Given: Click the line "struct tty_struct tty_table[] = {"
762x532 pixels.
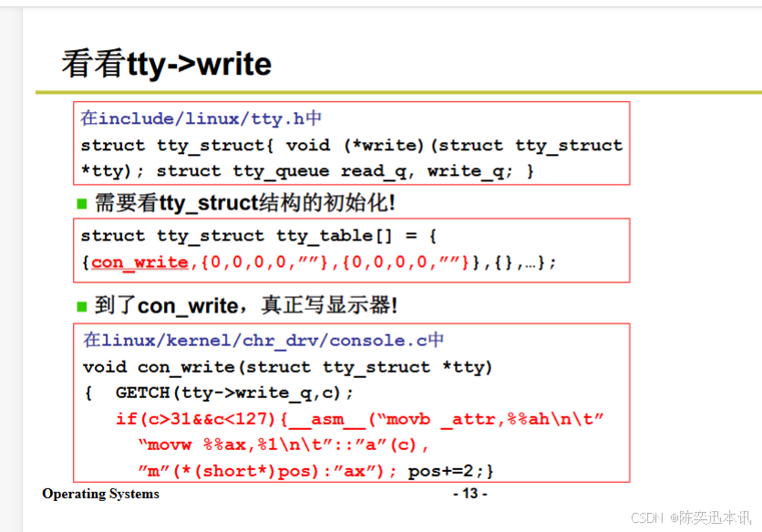Looking at the screenshot, I should pos(259,236).
